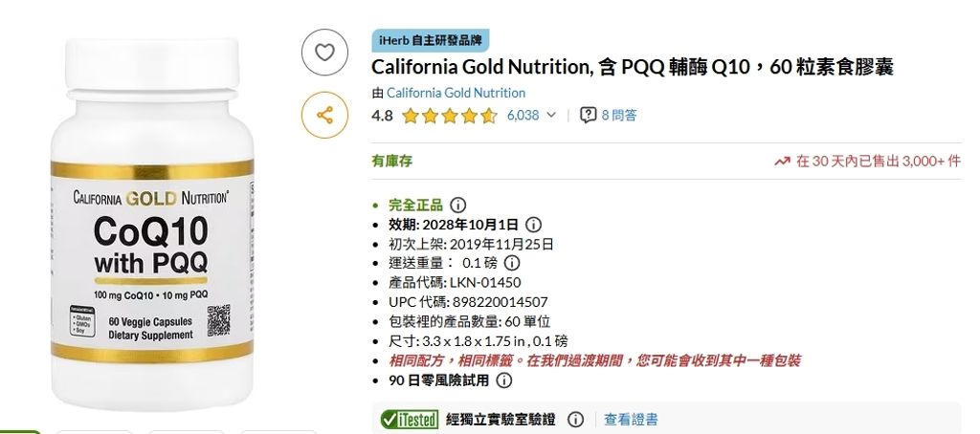
Task: Add product to wishlist with heart icon
Action: coord(324,54)
